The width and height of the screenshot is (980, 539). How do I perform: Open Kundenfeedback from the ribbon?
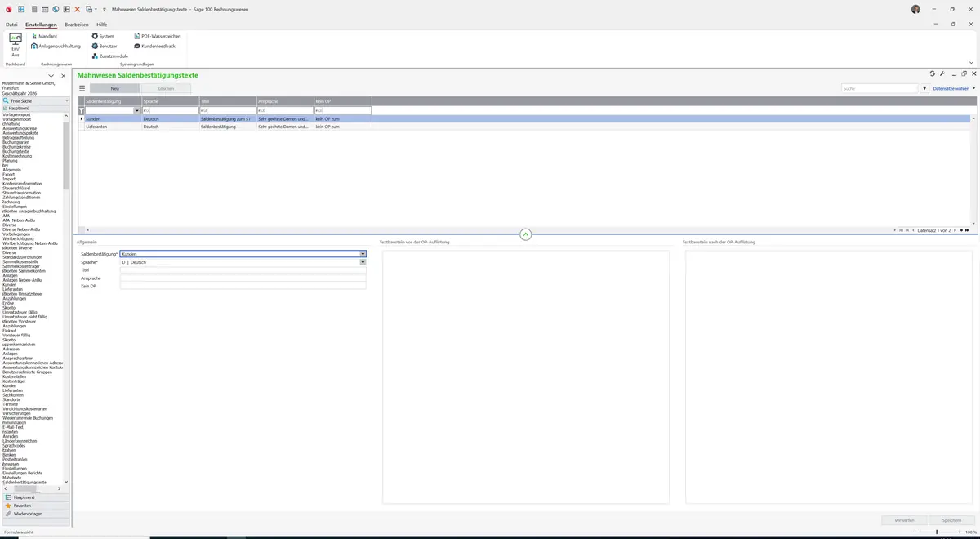154,46
